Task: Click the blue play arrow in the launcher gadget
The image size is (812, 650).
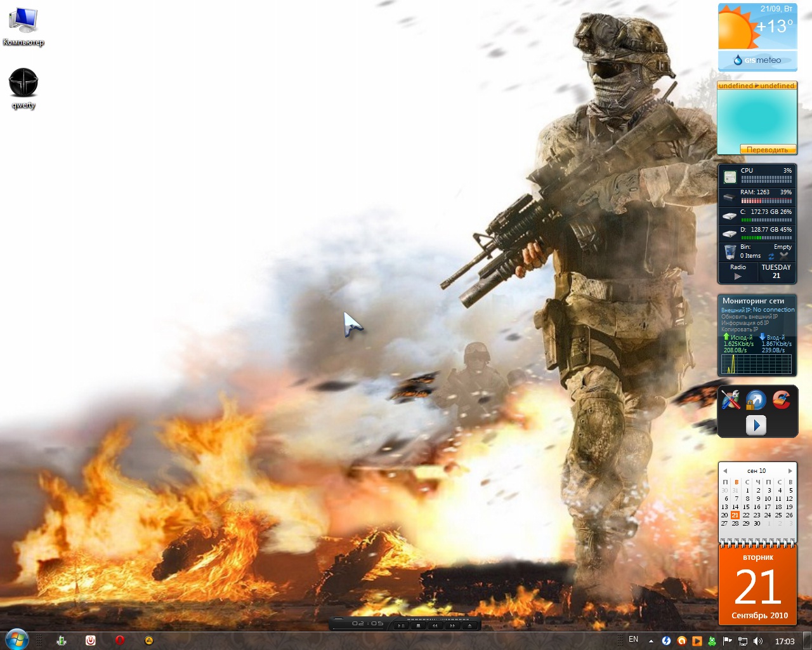Action: (x=756, y=425)
